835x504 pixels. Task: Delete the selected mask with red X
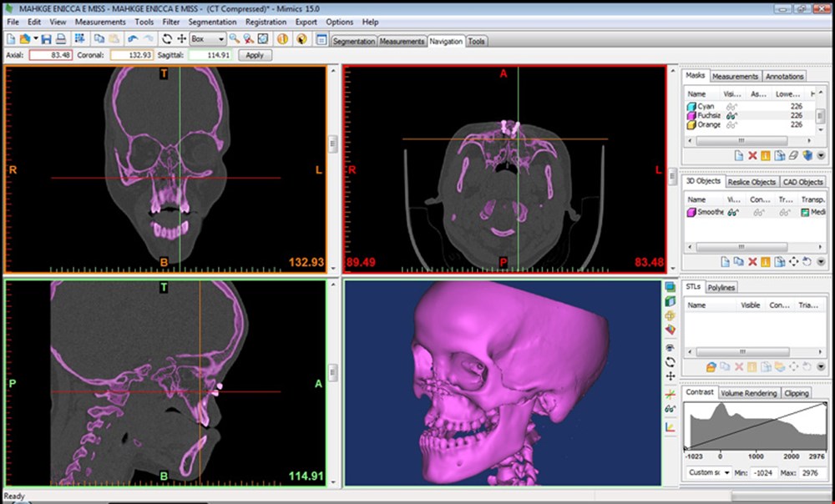[752, 156]
